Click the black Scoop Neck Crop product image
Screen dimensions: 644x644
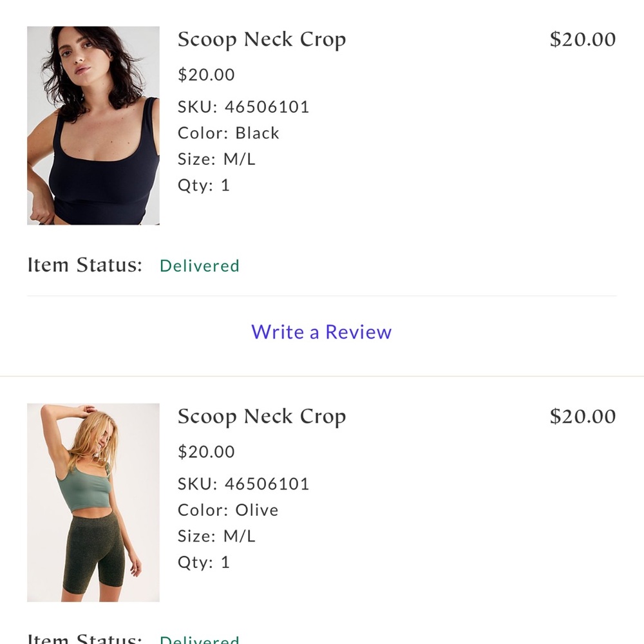(93, 124)
